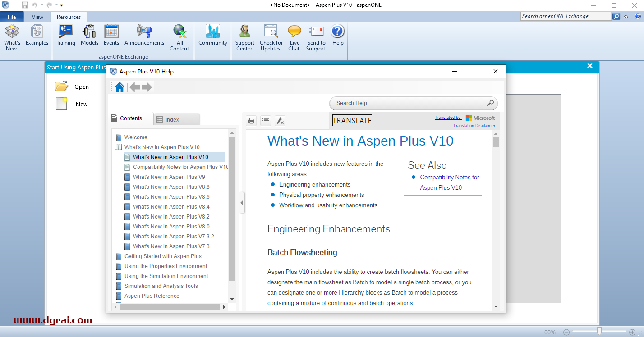Viewport: 644px width, 337px height.
Task: Open the File menu tab
Action: [12, 17]
